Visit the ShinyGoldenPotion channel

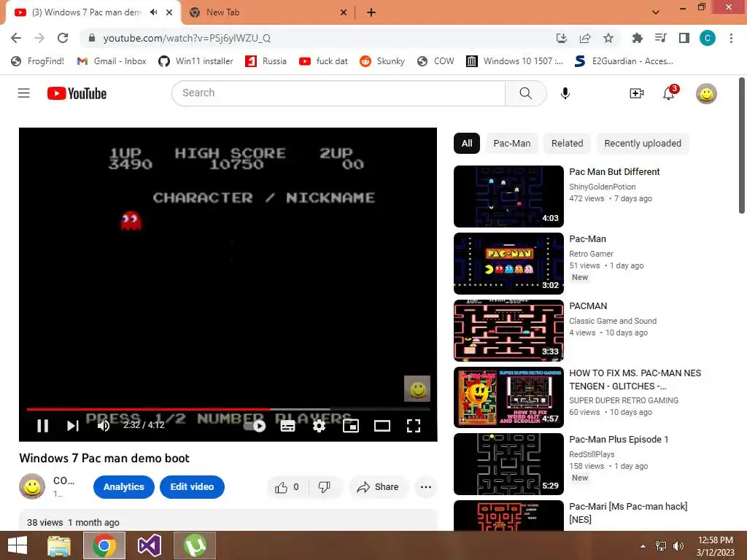(602, 187)
